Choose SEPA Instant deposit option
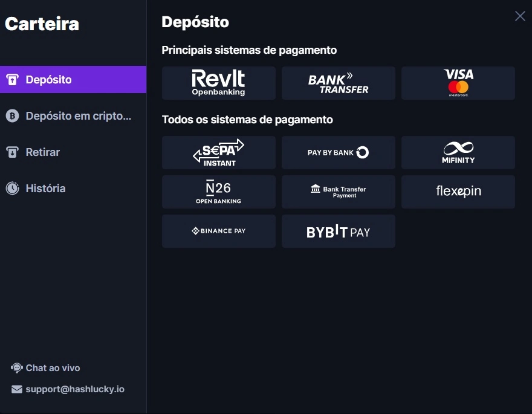 [x=218, y=152]
